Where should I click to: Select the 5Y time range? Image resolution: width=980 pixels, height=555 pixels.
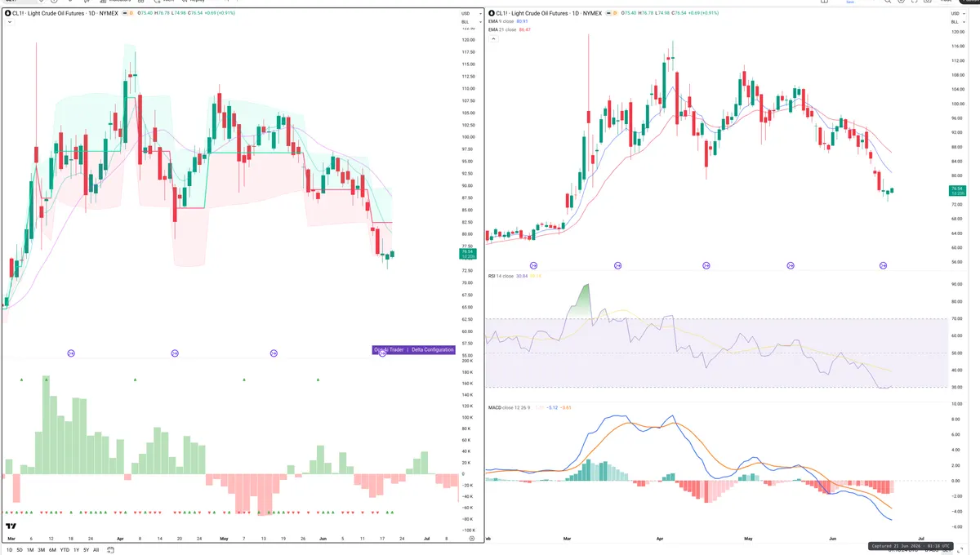pos(86,550)
